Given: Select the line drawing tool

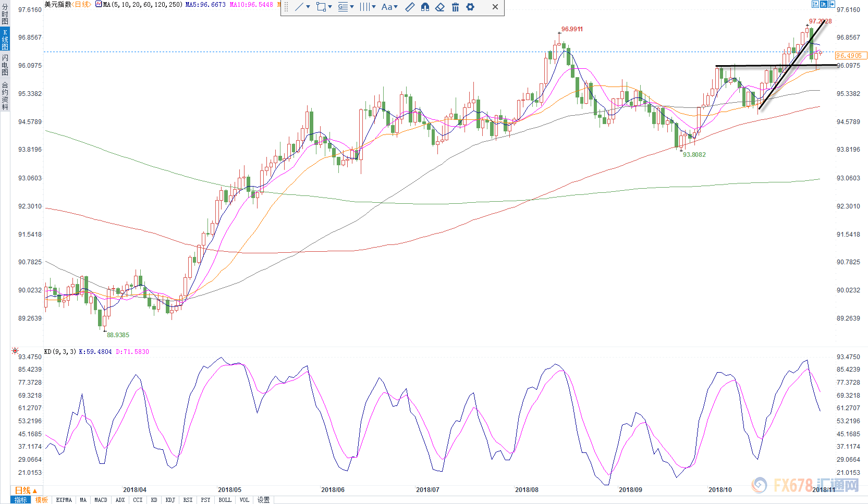Looking at the screenshot, I should tap(299, 7).
